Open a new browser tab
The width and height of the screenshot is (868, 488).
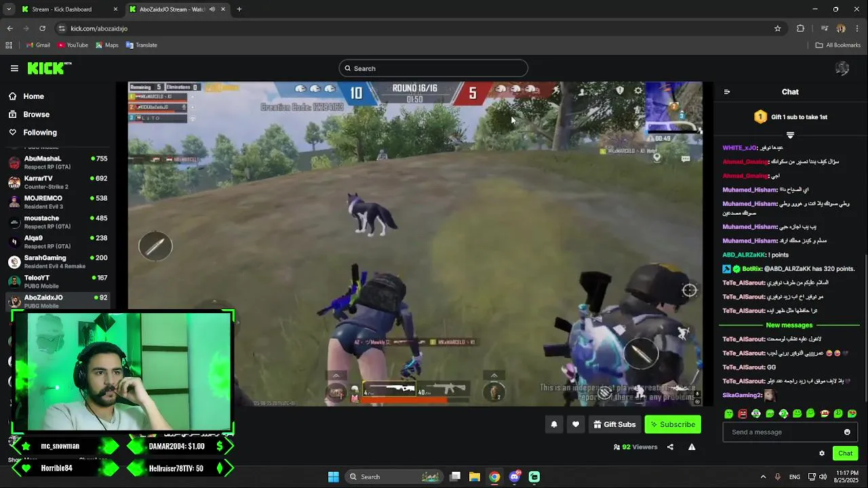(x=239, y=9)
